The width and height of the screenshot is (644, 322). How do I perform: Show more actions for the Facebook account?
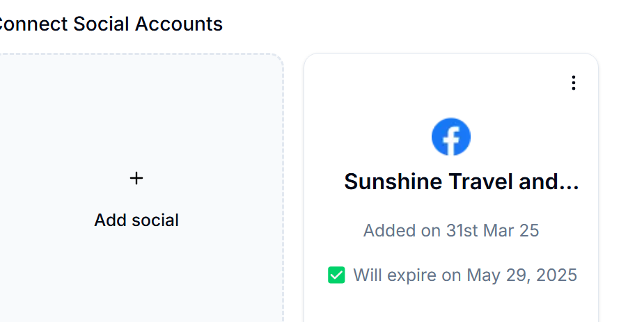click(x=574, y=83)
